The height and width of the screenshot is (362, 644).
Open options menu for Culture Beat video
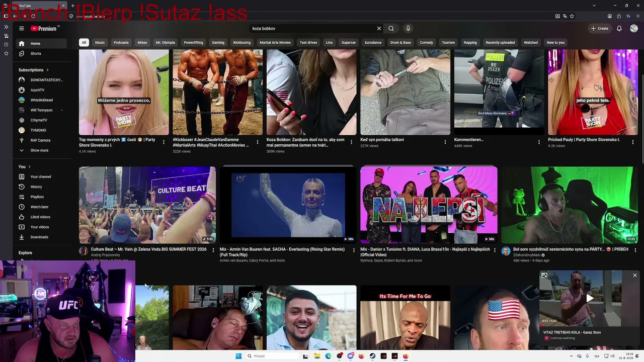pyautogui.click(x=213, y=250)
